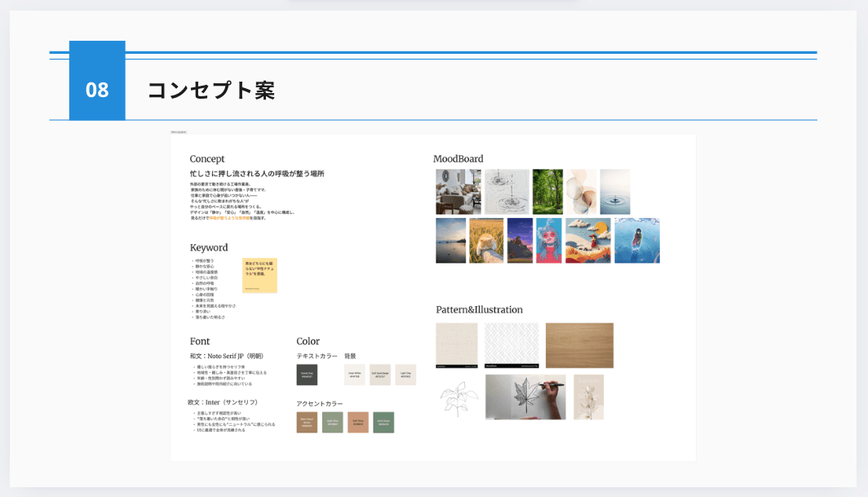The height and width of the screenshot is (497, 868).
Task: Select the dark green rightmost accent swatch
Action: click(383, 421)
